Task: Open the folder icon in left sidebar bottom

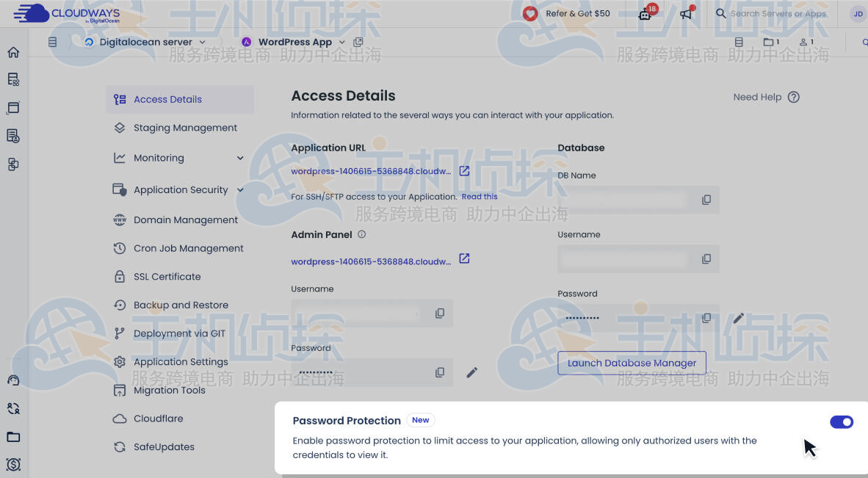Action: coord(13,436)
